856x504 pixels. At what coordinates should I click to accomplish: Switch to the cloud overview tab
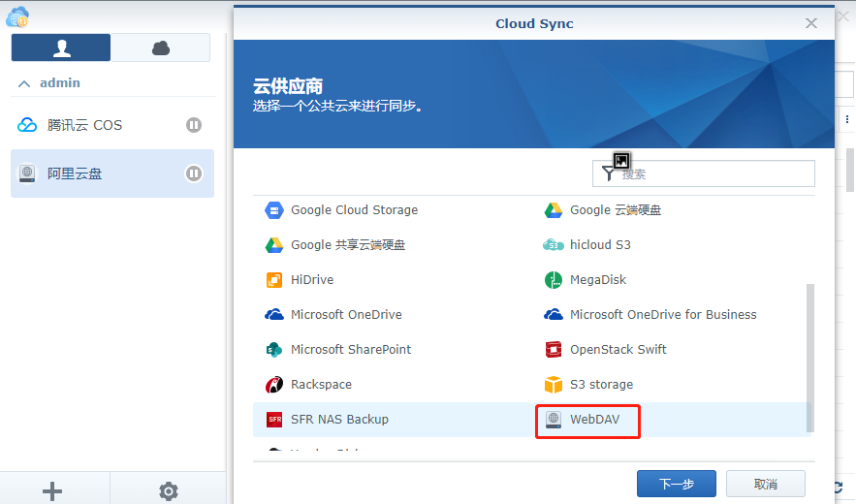pyautogui.click(x=161, y=47)
